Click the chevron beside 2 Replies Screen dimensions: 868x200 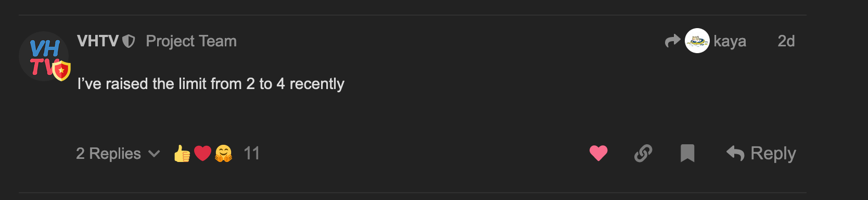154,154
